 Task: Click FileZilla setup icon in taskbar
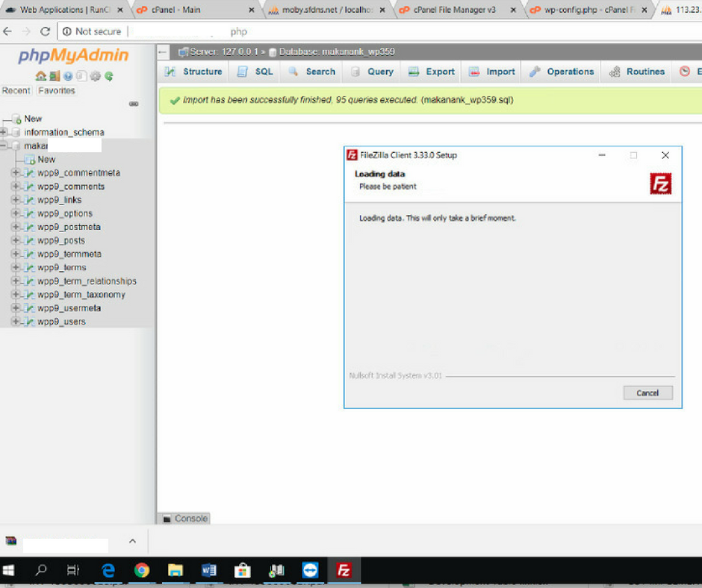(344, 570)
